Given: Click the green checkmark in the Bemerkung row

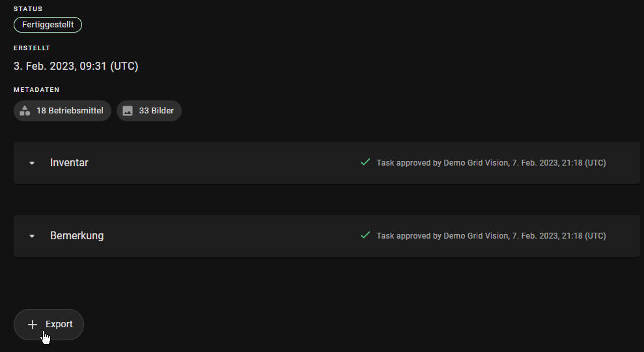Looking at the screenshot, I should coord(365,235).
